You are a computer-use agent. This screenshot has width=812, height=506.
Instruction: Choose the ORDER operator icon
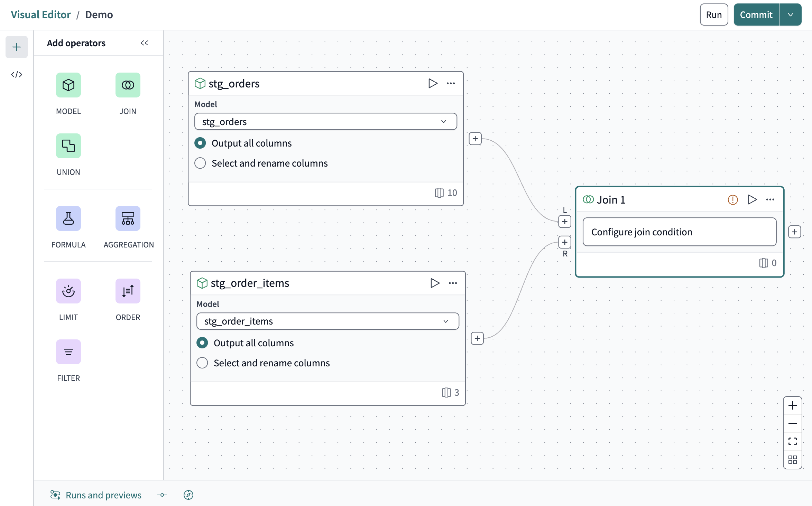point(128,291)
